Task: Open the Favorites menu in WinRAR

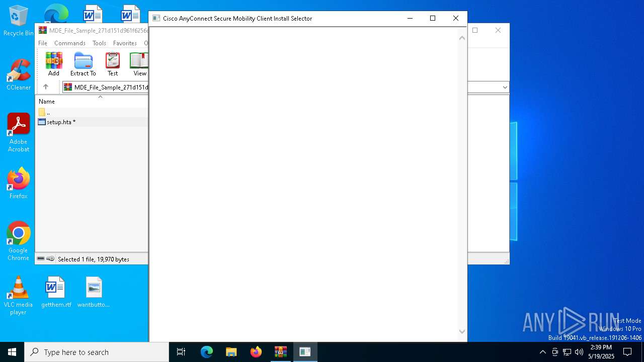Action: click(125, 43)
